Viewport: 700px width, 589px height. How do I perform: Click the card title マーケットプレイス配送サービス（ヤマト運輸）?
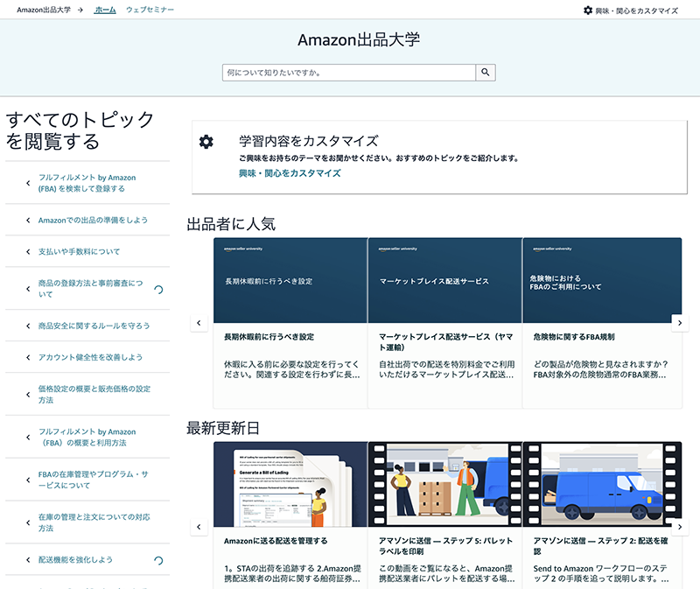[x=445, y=342]
